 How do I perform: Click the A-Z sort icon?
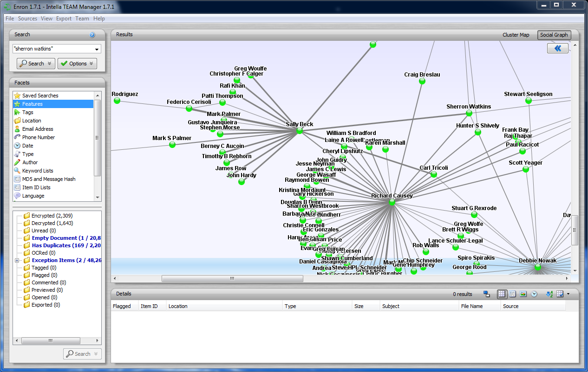[549, 294]
